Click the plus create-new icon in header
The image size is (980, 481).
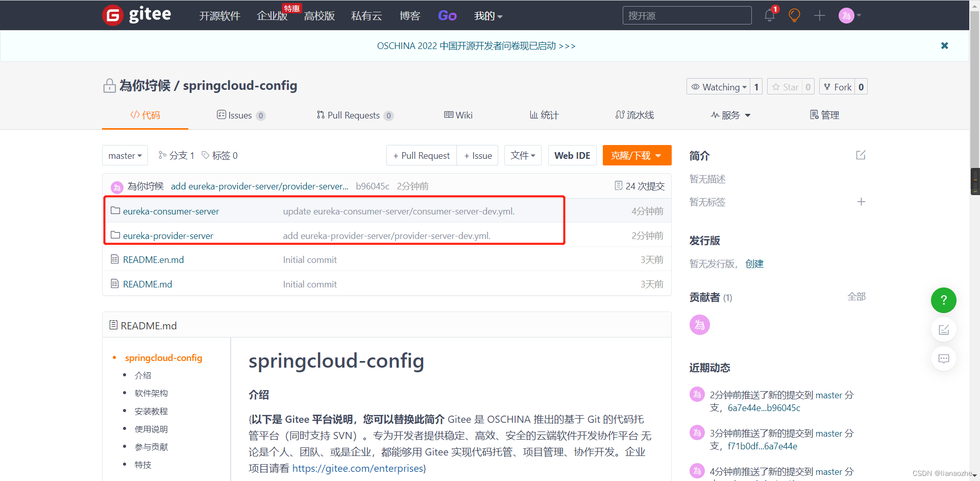point(820,15)
